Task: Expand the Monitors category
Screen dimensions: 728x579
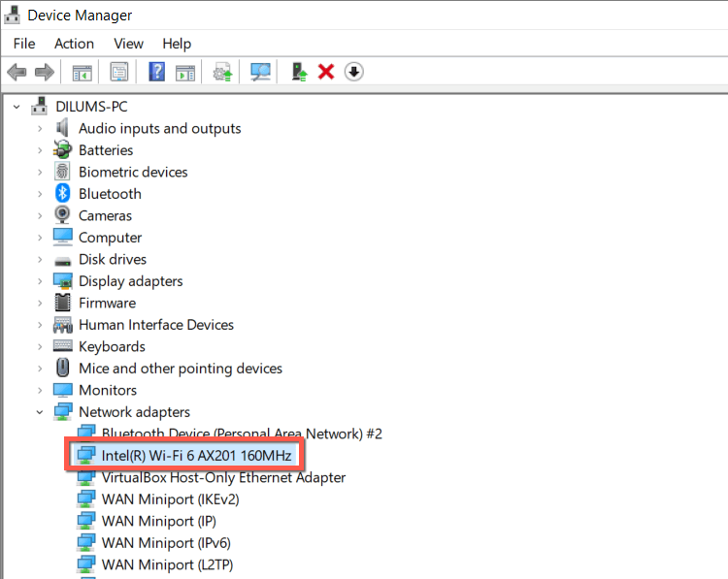Action: [40, 390]
